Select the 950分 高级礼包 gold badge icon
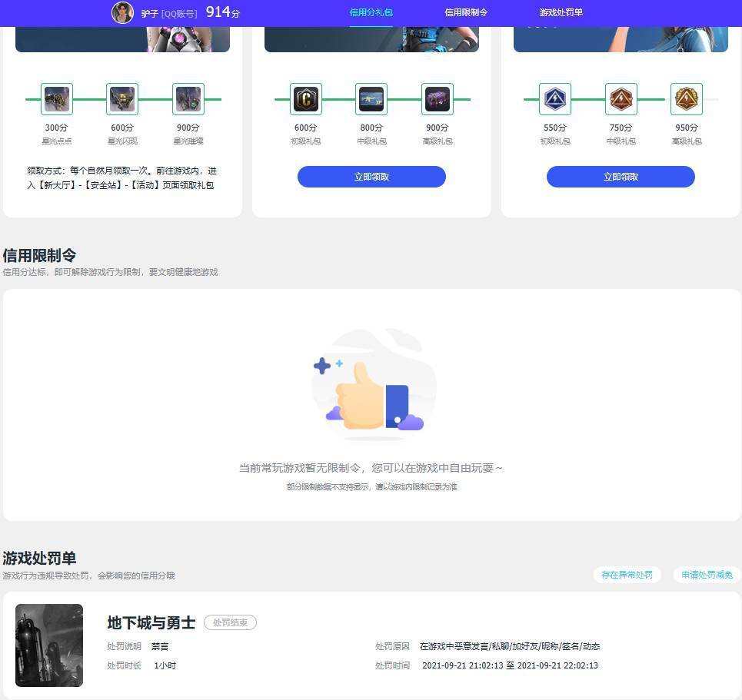 click(x=687, y=99)
